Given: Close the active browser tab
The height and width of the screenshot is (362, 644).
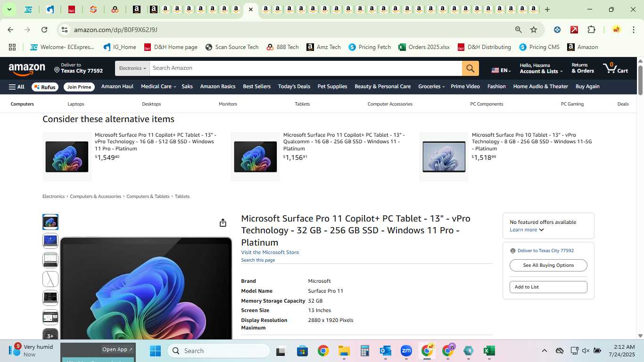Looking at the screenshot, I should coord(251,9).
